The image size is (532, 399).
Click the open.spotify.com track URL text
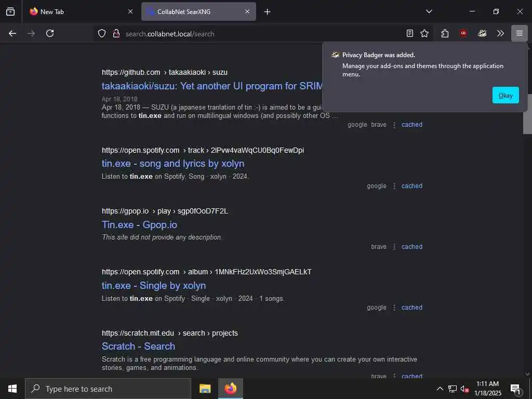[x=203, y=150]
